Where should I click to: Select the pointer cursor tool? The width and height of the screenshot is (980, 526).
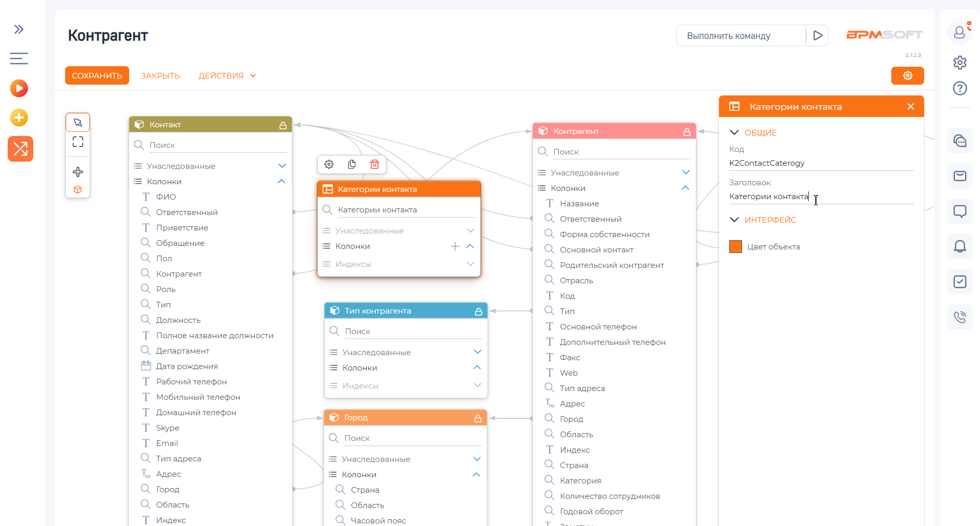pos(78,123)
